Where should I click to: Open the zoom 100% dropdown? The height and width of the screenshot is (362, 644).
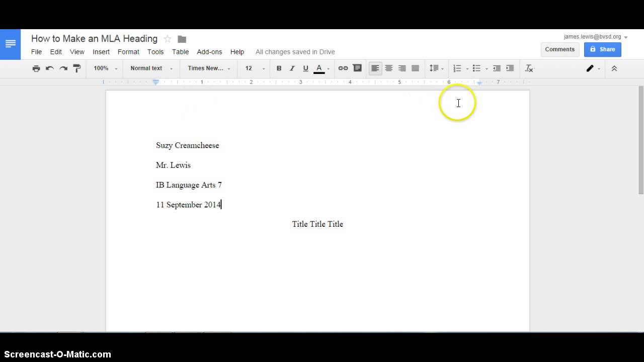(105, 68)
